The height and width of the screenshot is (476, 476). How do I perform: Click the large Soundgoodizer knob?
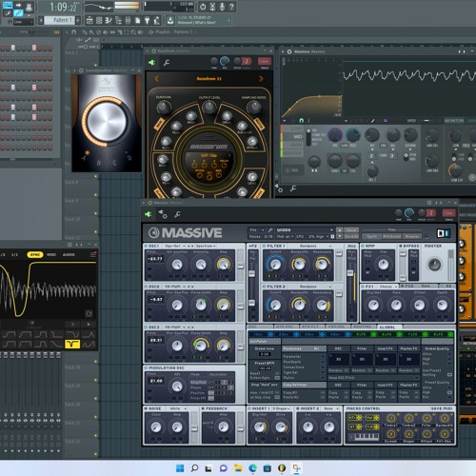click(107, 121)
